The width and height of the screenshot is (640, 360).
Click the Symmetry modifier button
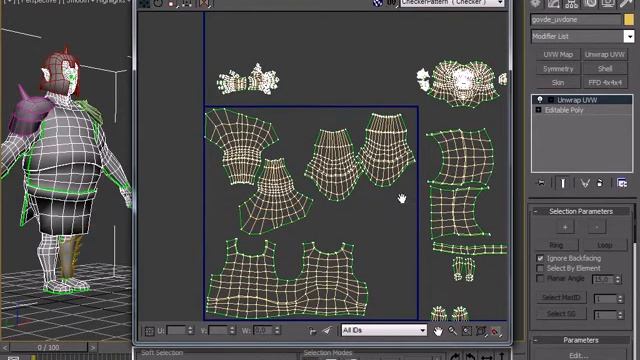click(x=558, y=69)
